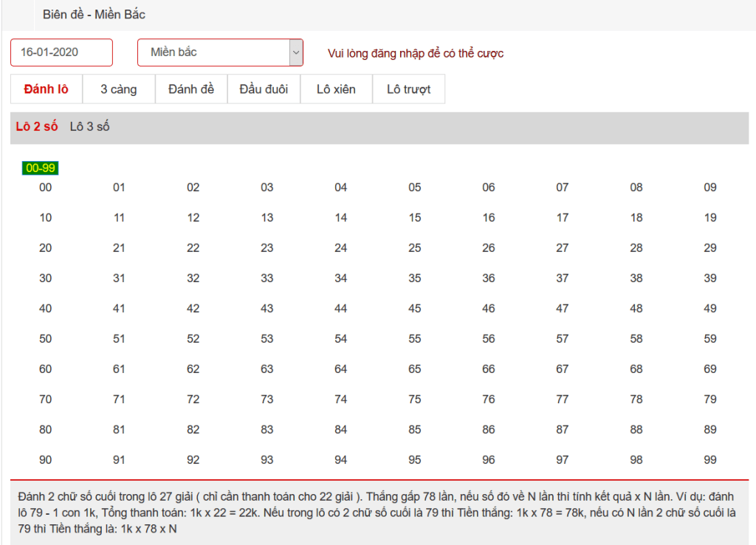Viewport: 756px width, 545px height.
Task: Pick number 22 from the grid
Action: 193,248
